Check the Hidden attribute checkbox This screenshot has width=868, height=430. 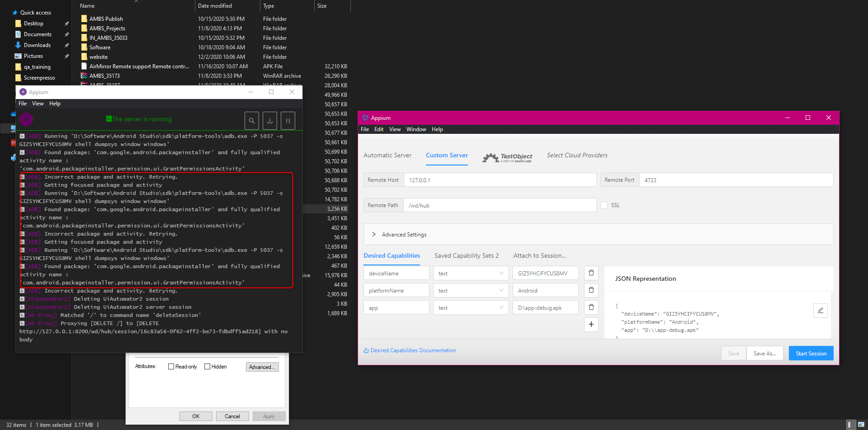[207, 366]
